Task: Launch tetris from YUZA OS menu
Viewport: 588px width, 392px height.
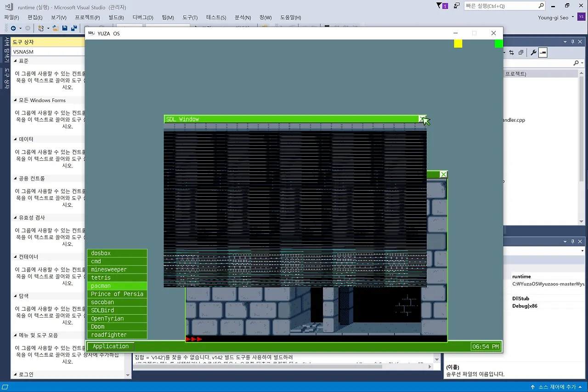Action: (117, 278)
